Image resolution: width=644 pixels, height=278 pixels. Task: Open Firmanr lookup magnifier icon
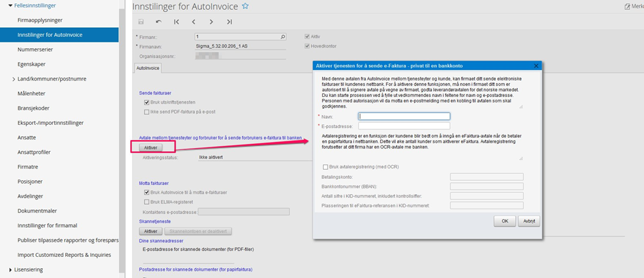tap(283, 37)
